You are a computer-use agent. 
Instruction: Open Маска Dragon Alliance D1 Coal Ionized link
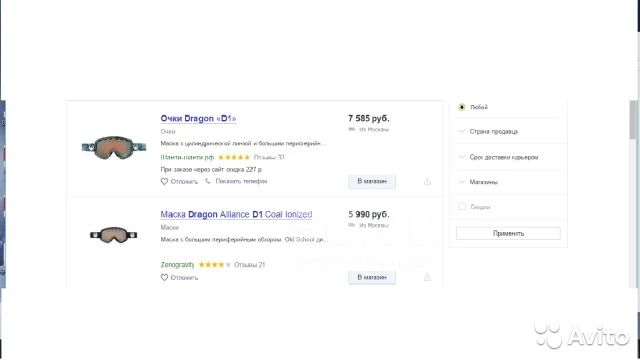pyautogui.click(x=236, y=215)
